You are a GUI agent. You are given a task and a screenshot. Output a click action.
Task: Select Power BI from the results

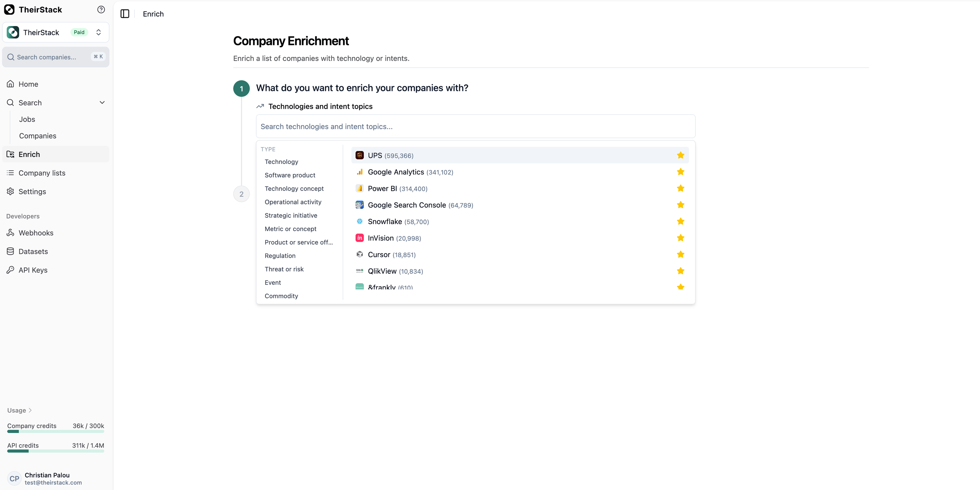tap(520, 188)
